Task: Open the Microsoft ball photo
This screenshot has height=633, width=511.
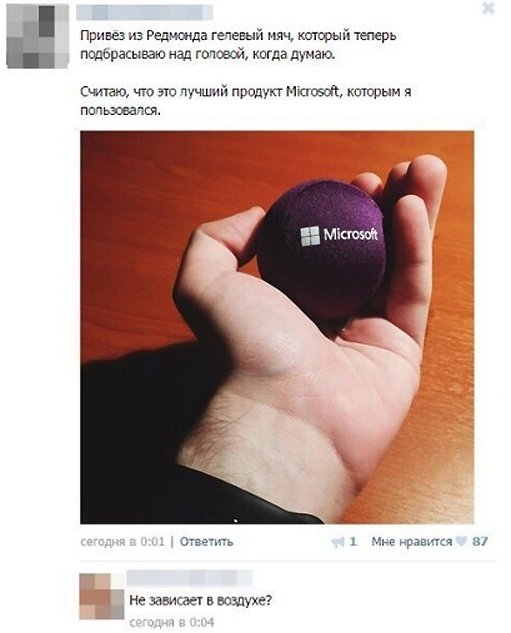Action: 277,327
